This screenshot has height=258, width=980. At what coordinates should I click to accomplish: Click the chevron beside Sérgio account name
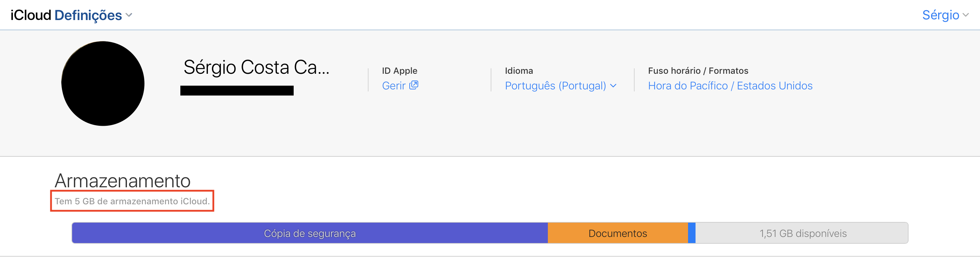tap(966, 15)
